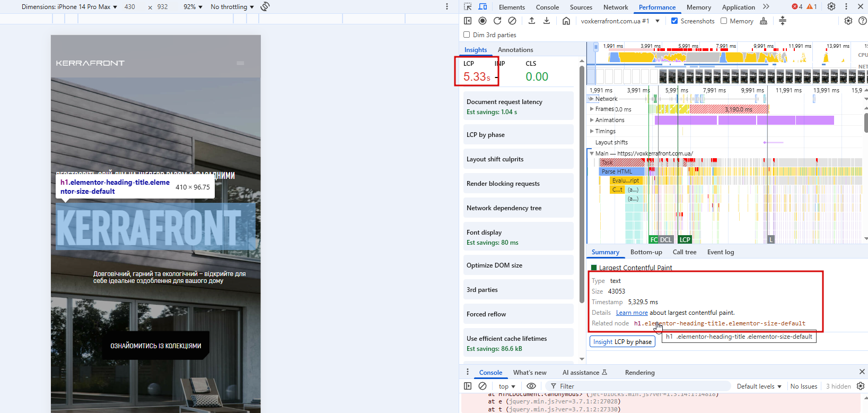Image resolution: width=868 pixels, height=413 pixels.
Task: Expand the Animations track
Action: pos(592,120)
